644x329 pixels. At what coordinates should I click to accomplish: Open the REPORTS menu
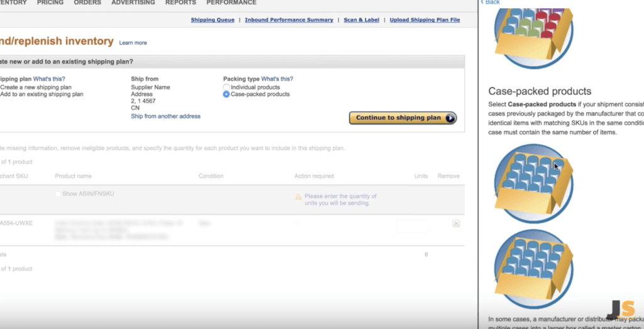180,3
